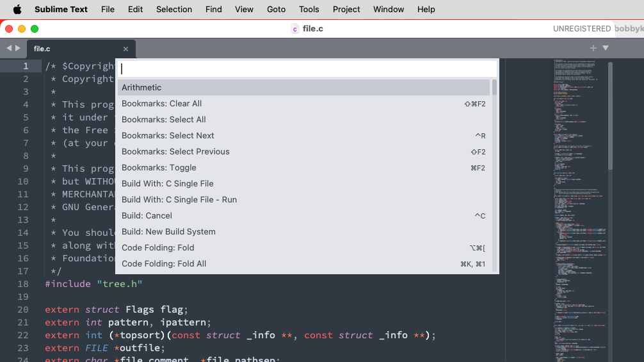
Task: Run Build With: C Single File - Run
Action: click(304, 200)
